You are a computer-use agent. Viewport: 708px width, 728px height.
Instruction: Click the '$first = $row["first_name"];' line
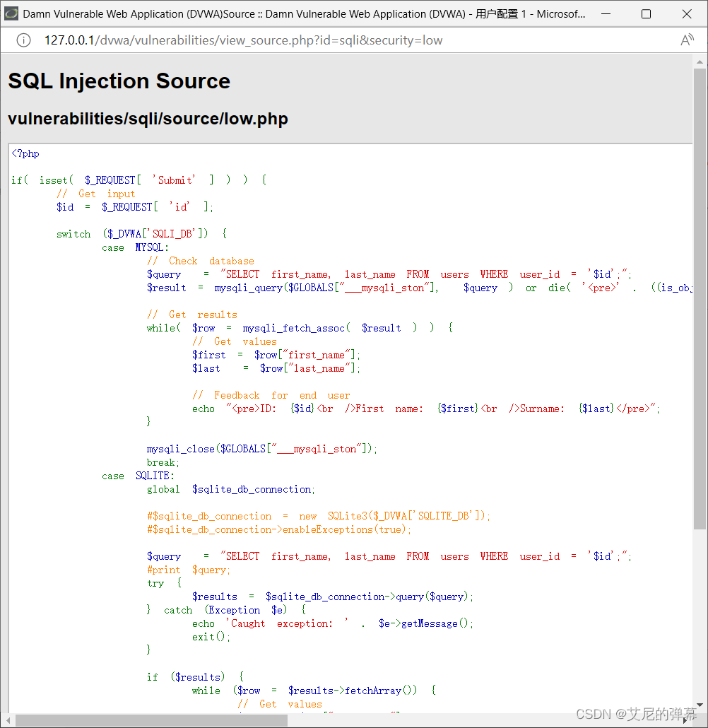[276, 356]
